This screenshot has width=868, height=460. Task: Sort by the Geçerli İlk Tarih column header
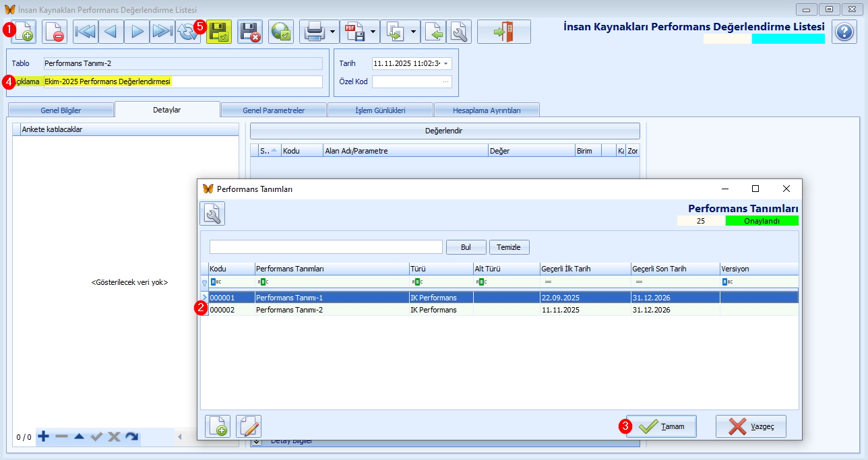584,269
